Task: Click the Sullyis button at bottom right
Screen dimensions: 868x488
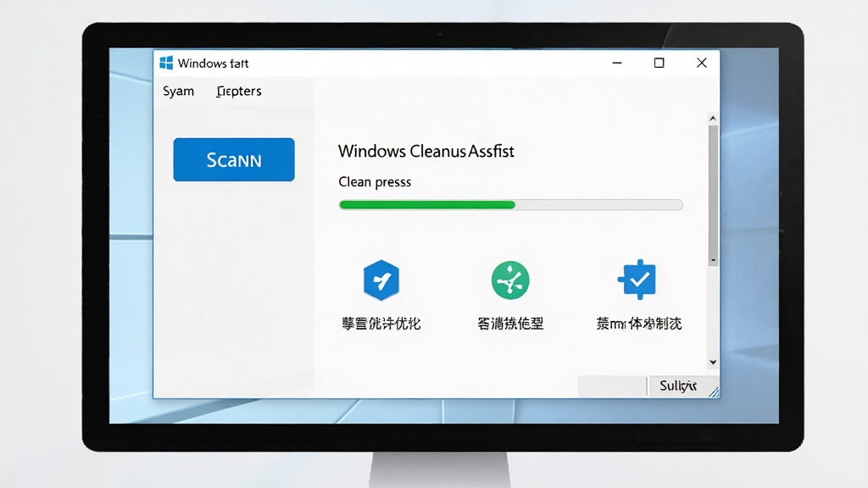Action: [678, 385]
